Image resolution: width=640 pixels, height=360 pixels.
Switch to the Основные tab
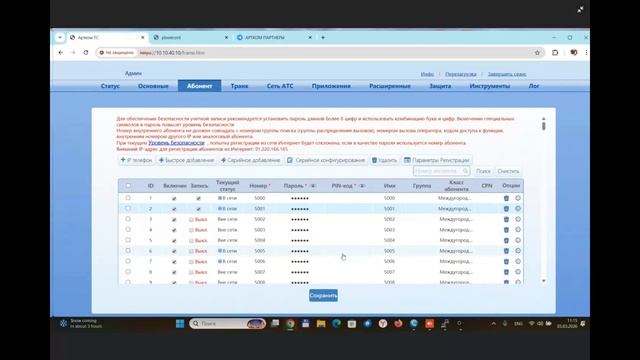(x=153, y=86)
